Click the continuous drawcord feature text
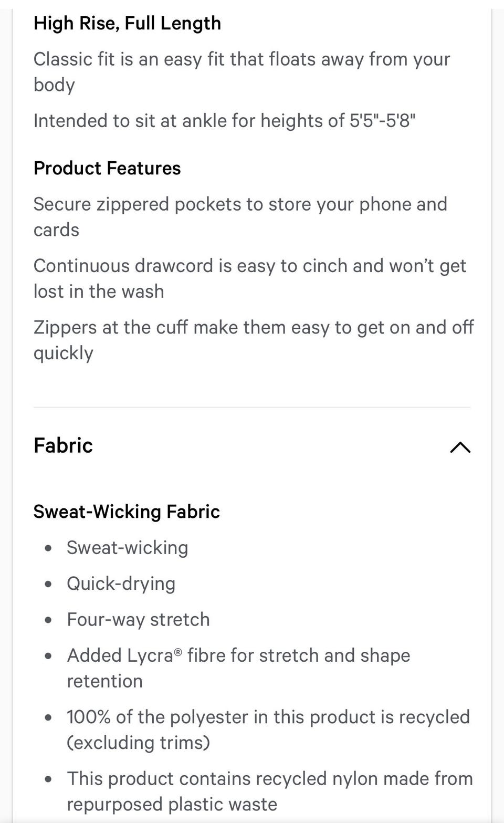The height and width of the screenshot is (823, 504). pyautogui.click(x=249, y=278)
